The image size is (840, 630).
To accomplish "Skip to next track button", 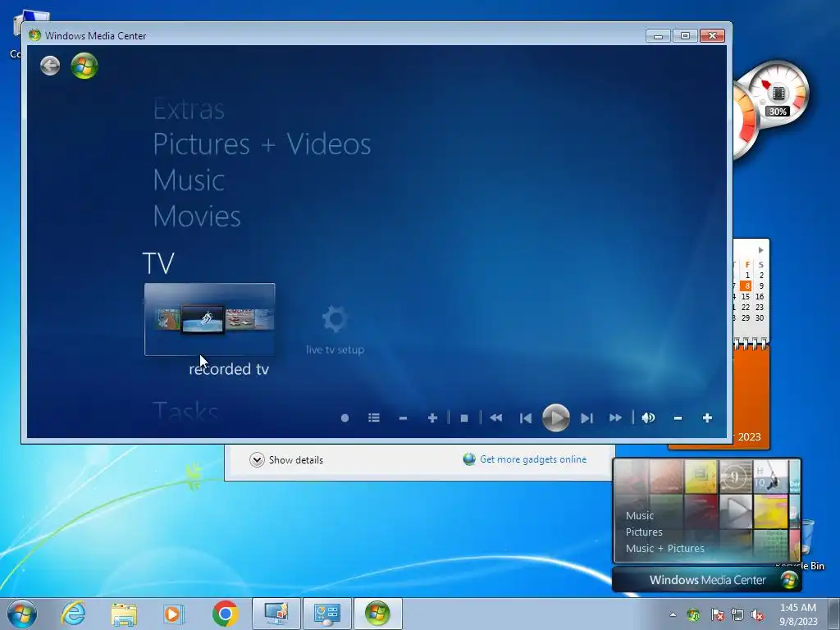I will 587,418.
